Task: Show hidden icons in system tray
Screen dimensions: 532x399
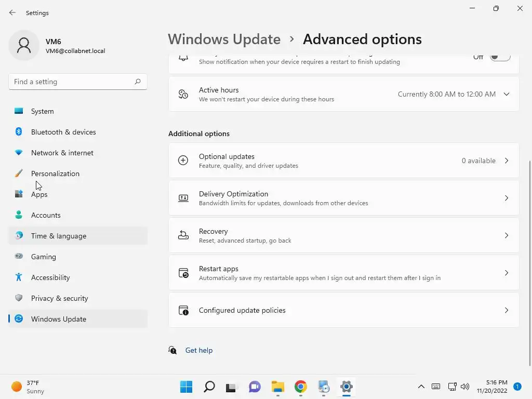Action: click(x=421, y=387)
